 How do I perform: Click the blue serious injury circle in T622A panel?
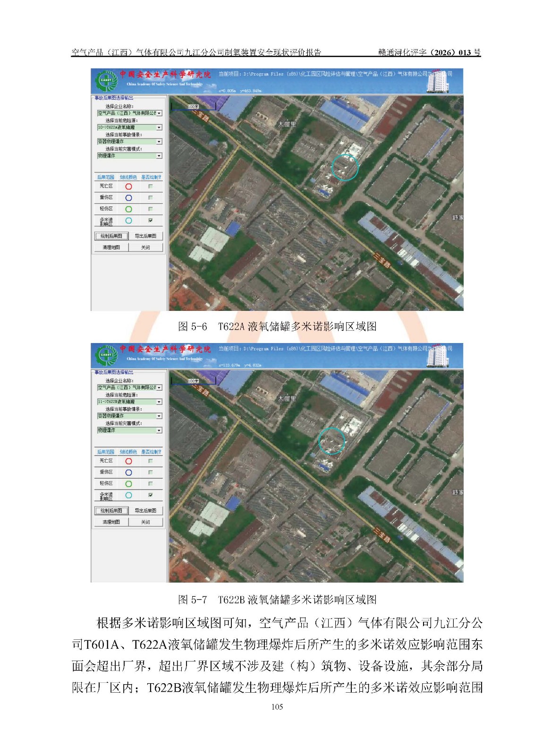point(128,198)
